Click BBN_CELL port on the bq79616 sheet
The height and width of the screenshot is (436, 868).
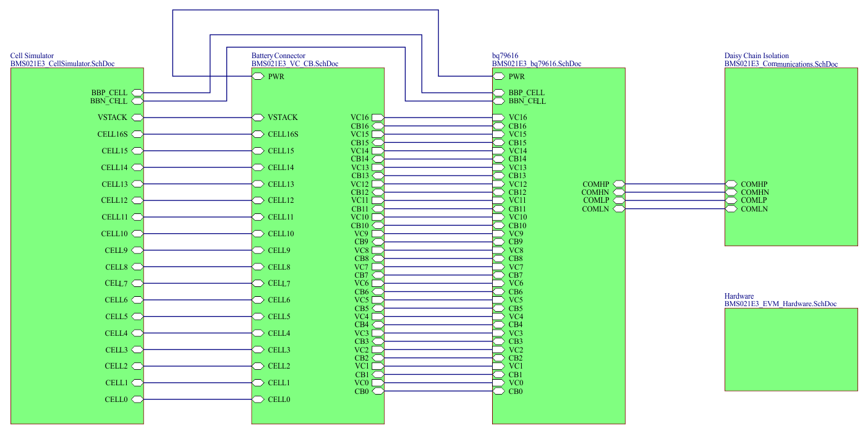[x=498, y=101]
